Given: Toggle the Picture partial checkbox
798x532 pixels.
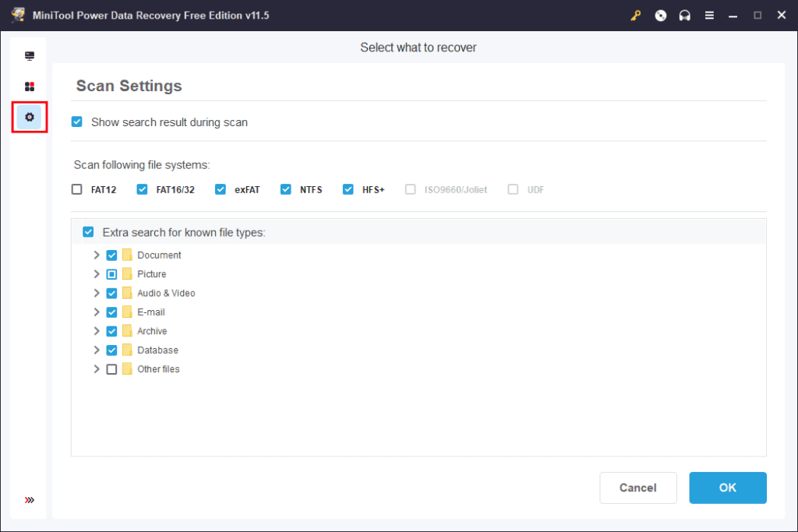Looking at the screenshot, I should click(111, 274).
